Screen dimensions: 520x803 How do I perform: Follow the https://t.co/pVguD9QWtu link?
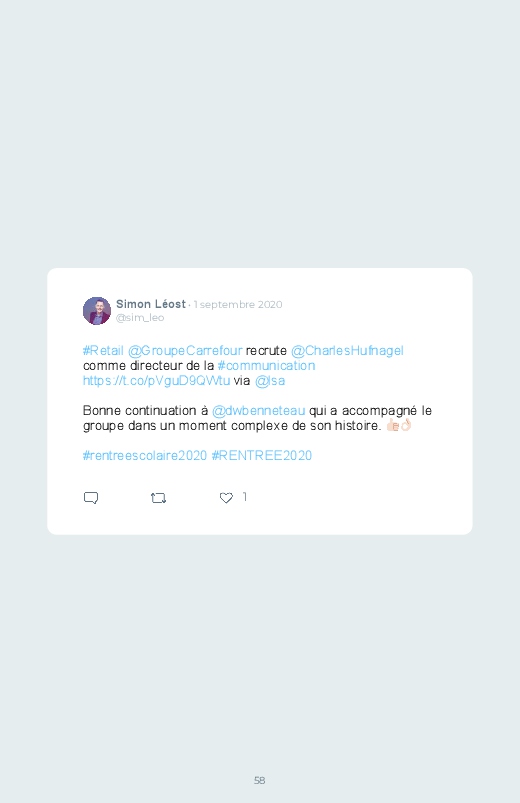point(156,381)
